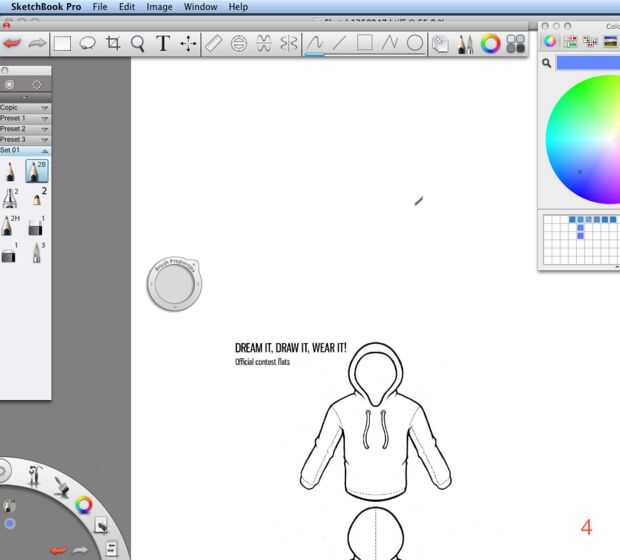Select the 2H pencil brush
The height and width of the screenshot is (560, 620).
[9, 225]
